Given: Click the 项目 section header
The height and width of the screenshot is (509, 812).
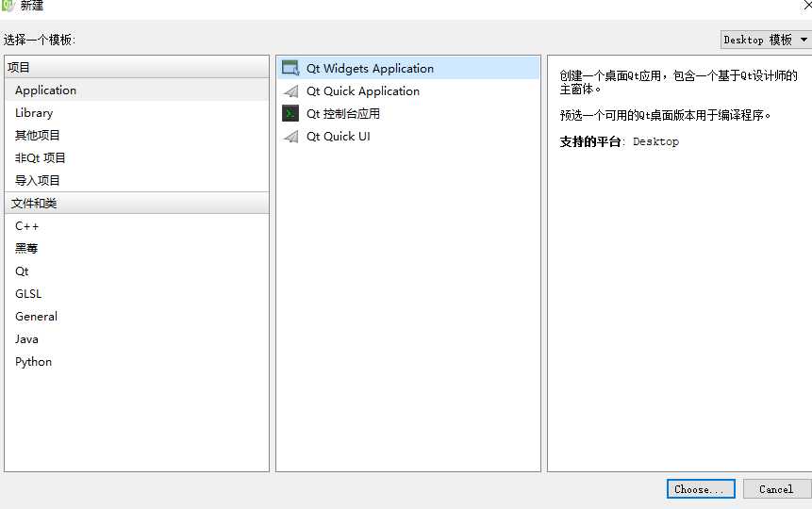Looking at the screenshot, I should coord(137,67).
